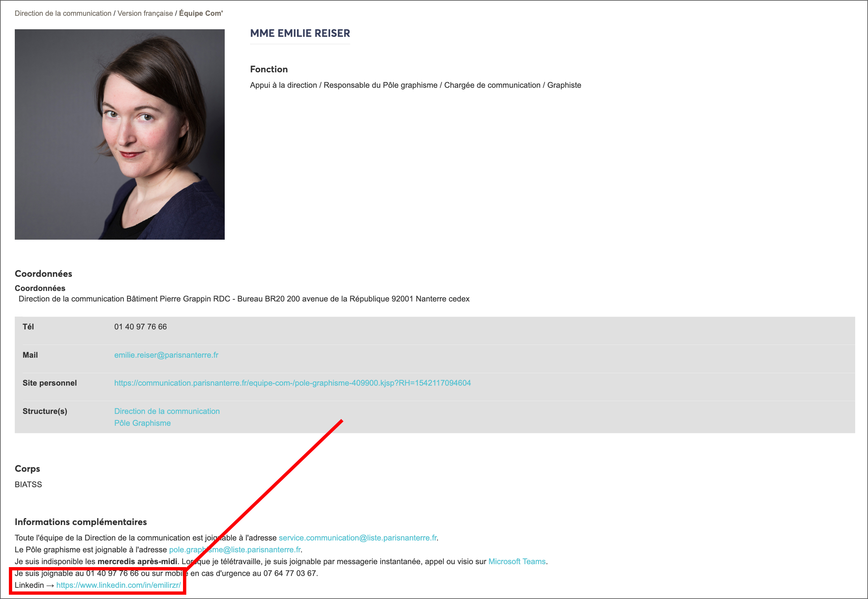Click the 'Appui à la direction' function text
This screenshot has width=868, height=599.
click(284, 85)
